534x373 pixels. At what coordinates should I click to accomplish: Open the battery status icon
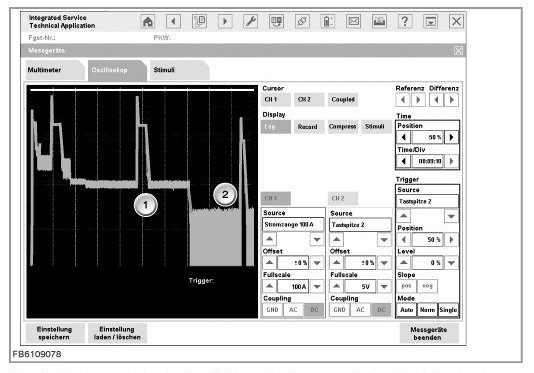(328, 22)
